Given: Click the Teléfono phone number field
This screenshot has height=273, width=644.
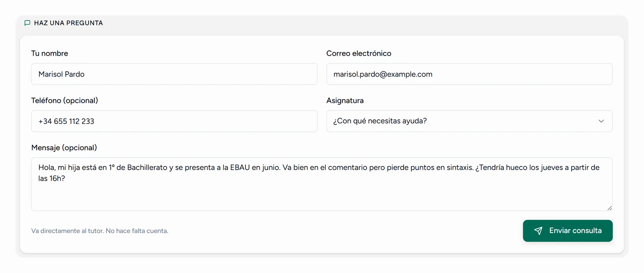Looking at the screenshot, I should coord(174,121).
